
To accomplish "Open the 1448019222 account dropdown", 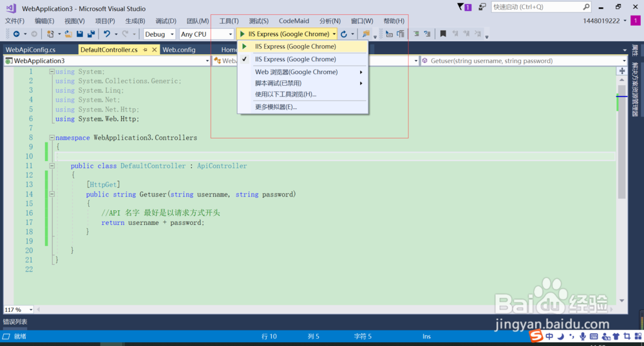I will pyautogui.click(x=605, y=21).
